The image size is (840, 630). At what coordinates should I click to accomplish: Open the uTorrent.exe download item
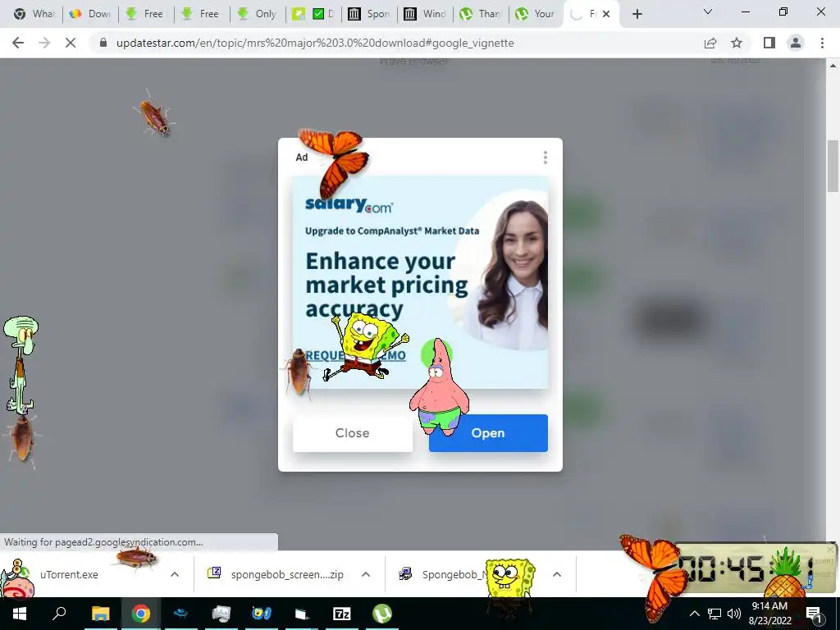69,574
